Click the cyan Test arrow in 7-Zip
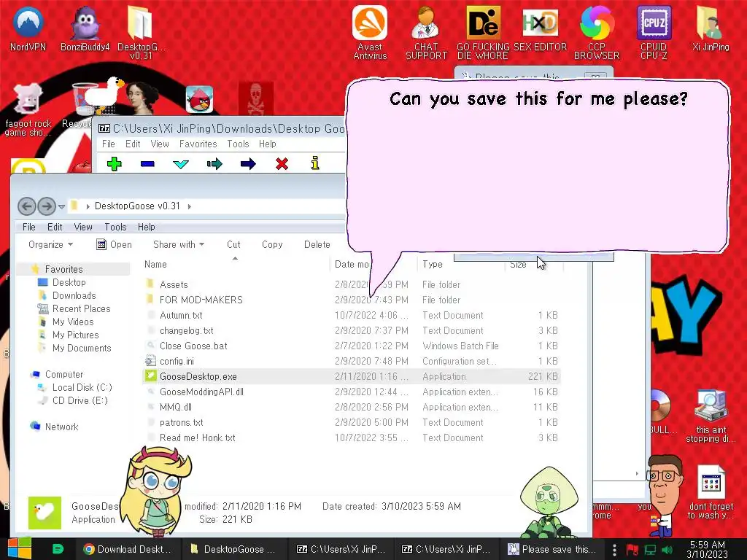 tap(181, 164)
